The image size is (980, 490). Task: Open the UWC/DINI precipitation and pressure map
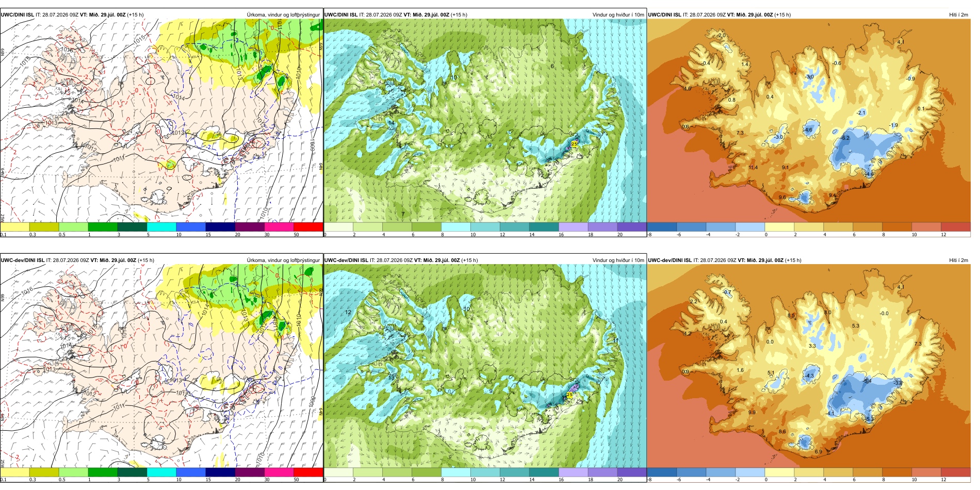click(x=161, y=121)
